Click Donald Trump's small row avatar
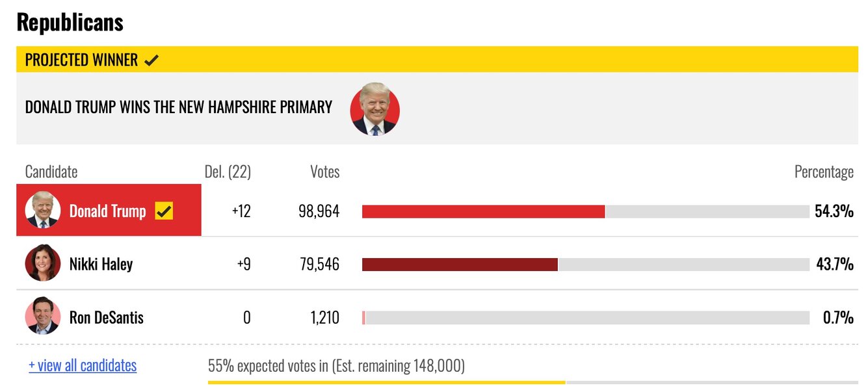Screen dimensions: 868x390 [42, 210]
